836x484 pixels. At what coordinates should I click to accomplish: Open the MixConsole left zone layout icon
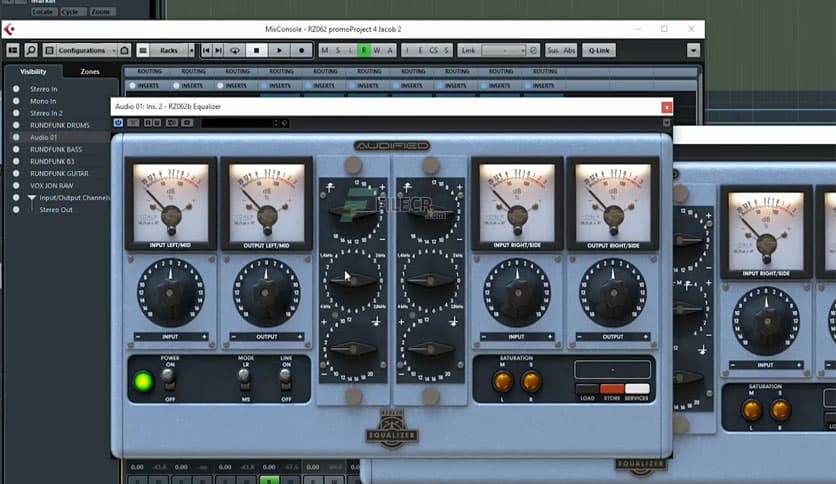pos(13,50)
